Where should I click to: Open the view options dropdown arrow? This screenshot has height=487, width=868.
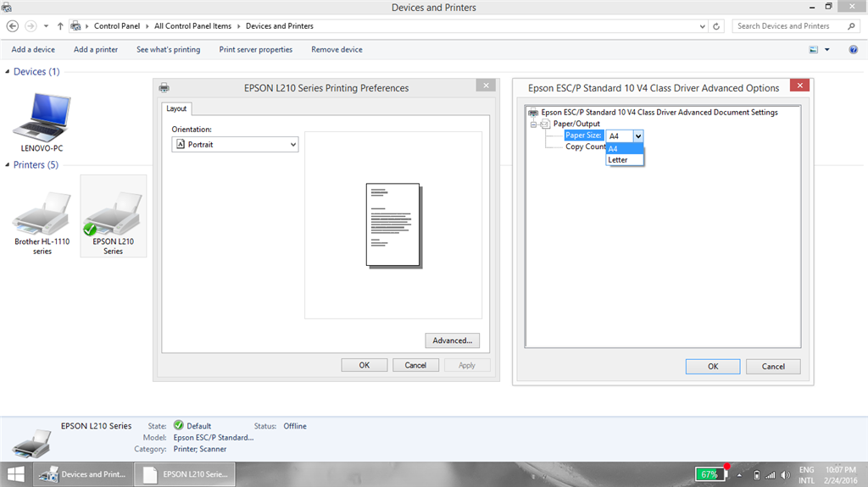pyautogui.click(x=827, y=50)
